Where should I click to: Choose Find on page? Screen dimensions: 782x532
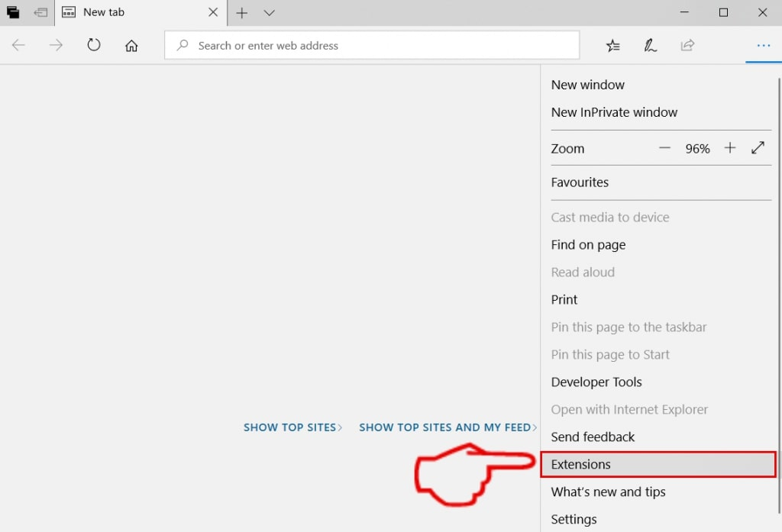(661, 245)
